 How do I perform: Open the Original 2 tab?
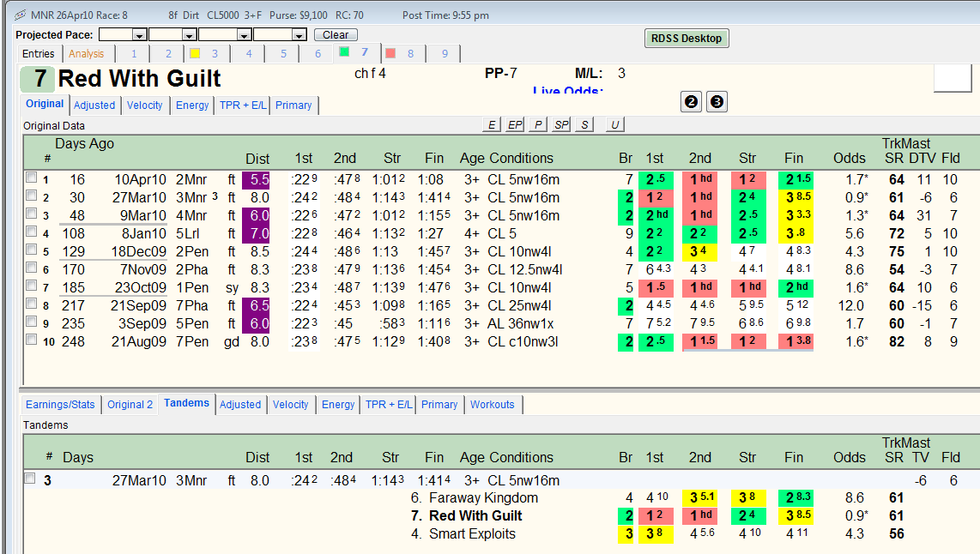(x=130, y=404)
